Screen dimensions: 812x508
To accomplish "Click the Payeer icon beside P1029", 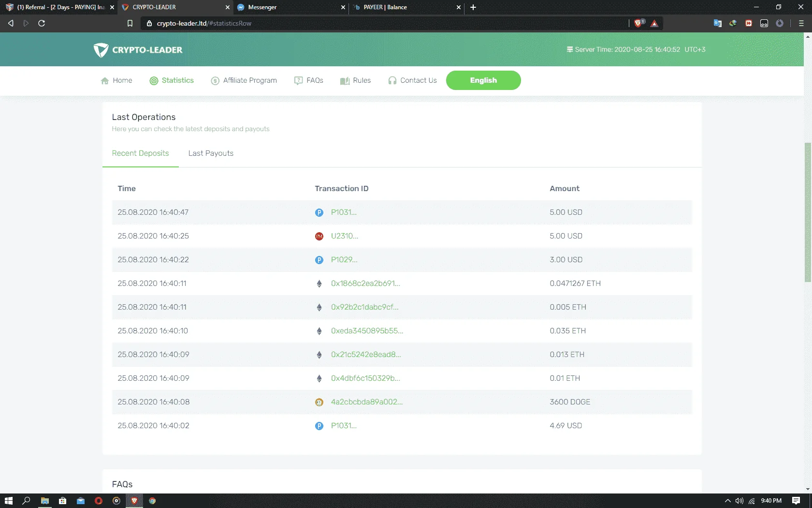I will click(x=319, y=260).
